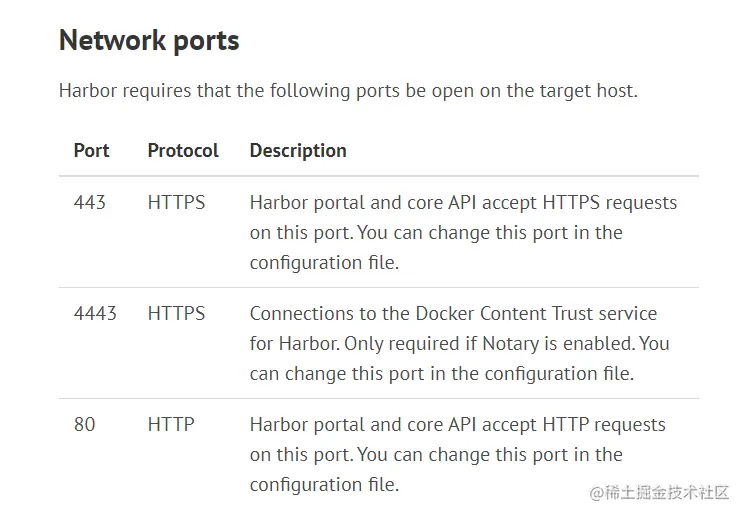This screenshot has width=745, height=517.
Task: Click the Network ports heading
Action: [149, 41]
